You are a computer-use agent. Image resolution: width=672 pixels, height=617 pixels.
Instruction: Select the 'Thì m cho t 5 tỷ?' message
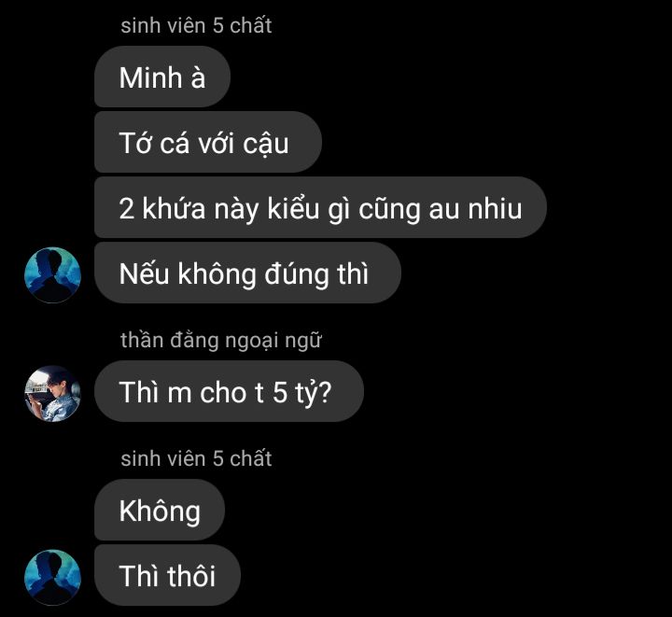click(x=229, y=391)
